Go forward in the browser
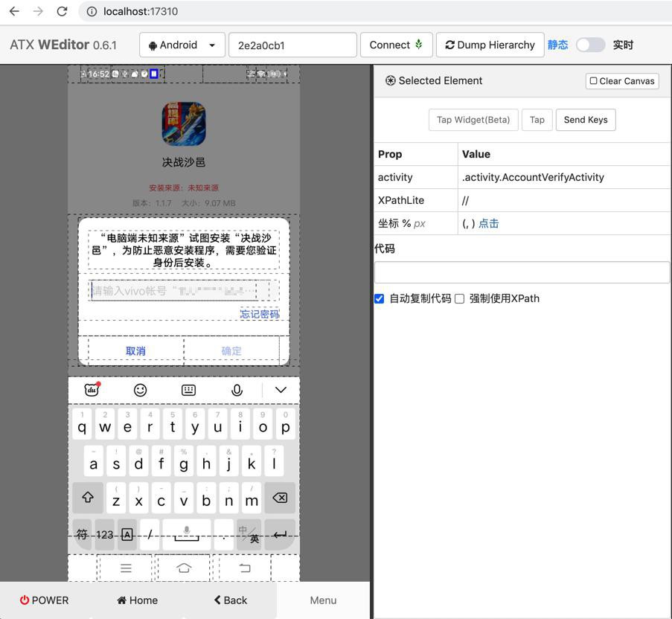672x619 pixels. click(x=38, y=11)
